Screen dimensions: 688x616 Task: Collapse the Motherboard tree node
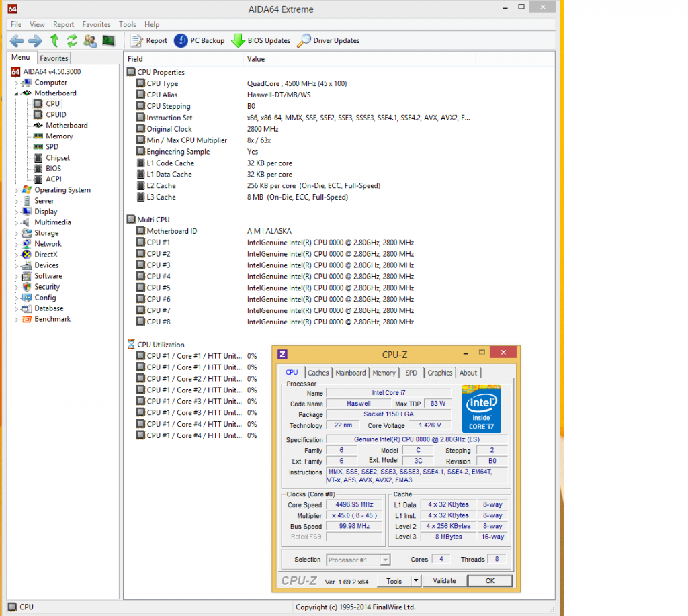coord(17,93)
